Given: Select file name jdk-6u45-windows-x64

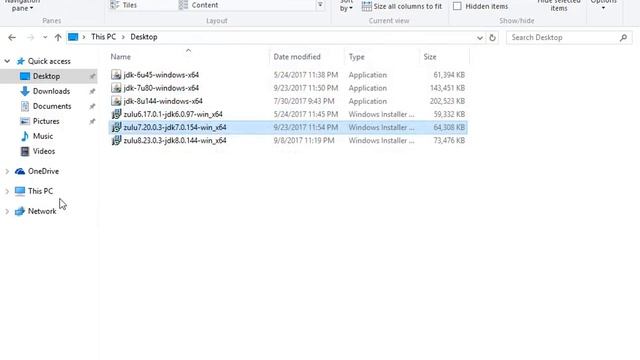Looking at the screenshot, I should coord(161,75).
